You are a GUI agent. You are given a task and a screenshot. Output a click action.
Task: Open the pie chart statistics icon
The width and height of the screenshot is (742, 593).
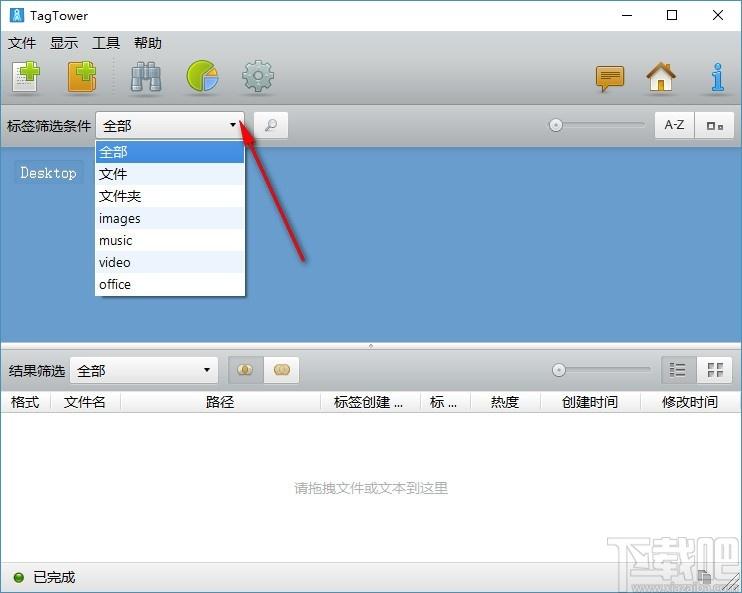point(203,78)
